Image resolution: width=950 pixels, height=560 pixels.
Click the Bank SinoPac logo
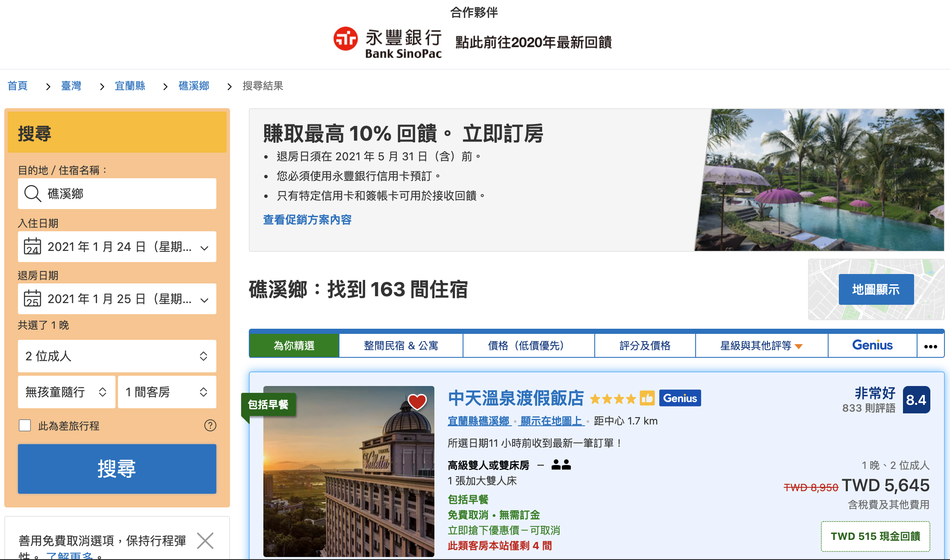387,43
